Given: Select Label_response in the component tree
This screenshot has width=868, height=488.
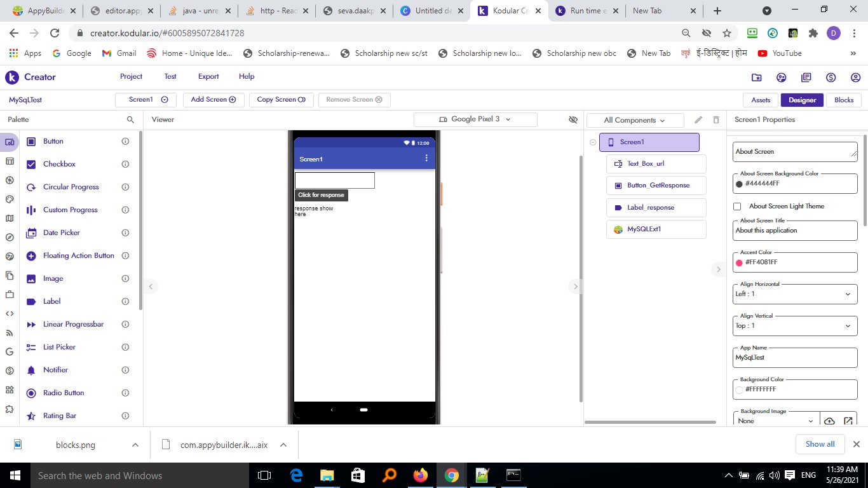Looking at the screenshot, I should [656, 207].
